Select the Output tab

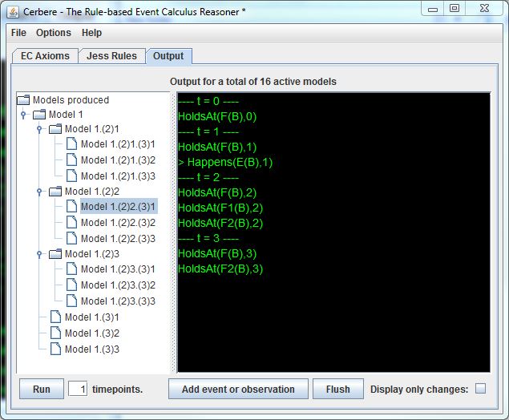tap(168, 56)
